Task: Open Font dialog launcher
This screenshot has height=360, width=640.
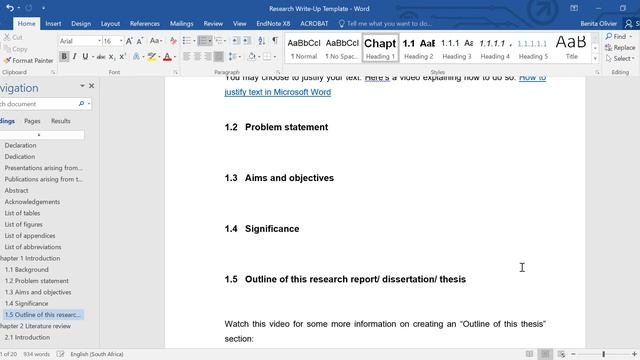Action: (x=175, y=72)
